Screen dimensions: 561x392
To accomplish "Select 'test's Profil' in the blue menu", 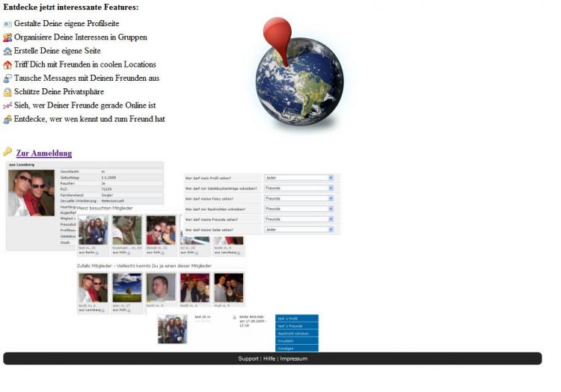I will (x=297, y=319).
